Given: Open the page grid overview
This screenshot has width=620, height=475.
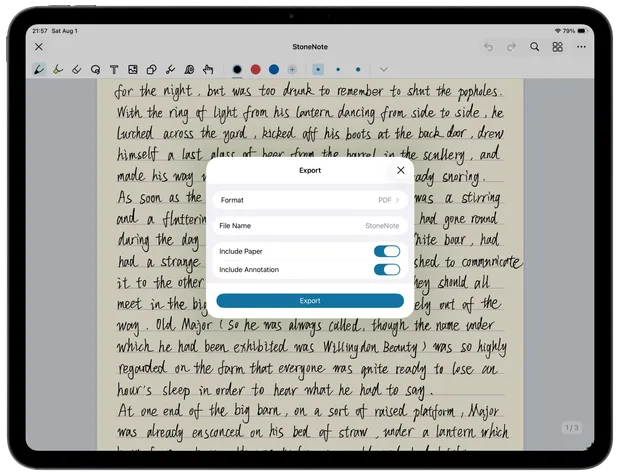Looking at the screenshot, I should coord(558,47).
